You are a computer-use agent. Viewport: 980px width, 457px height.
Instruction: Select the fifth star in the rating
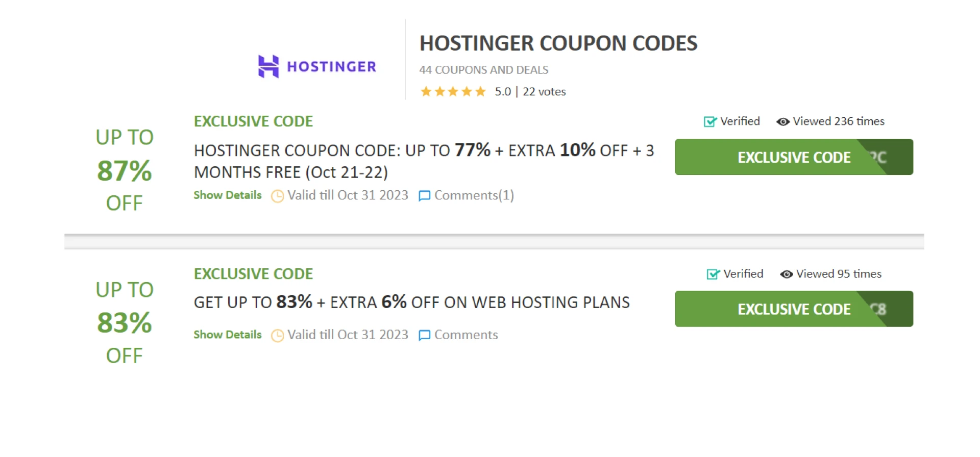[480, 91]
